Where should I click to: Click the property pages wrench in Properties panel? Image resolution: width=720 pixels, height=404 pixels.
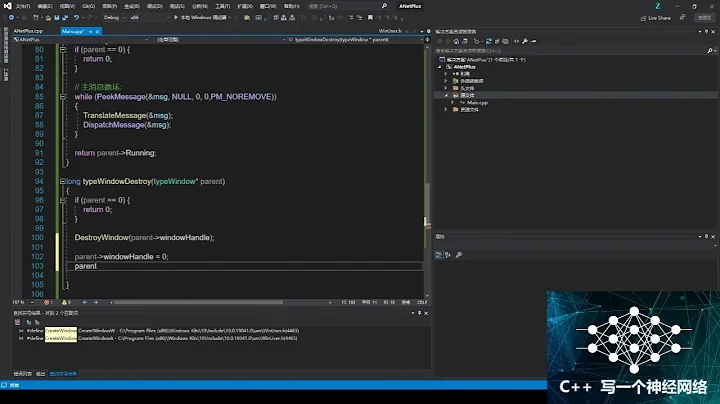459,255
